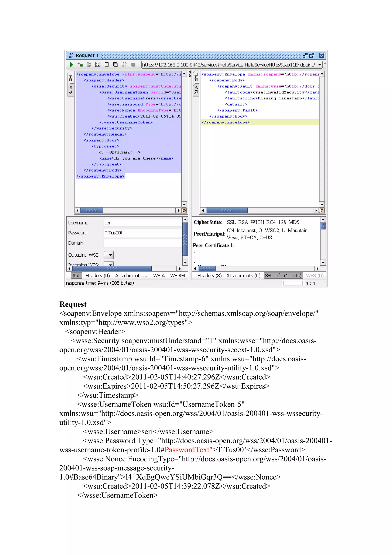This screenshot has width=392, height=555.
Task: Click the grey stop/cancel request icon
Action: pos(133,65)
